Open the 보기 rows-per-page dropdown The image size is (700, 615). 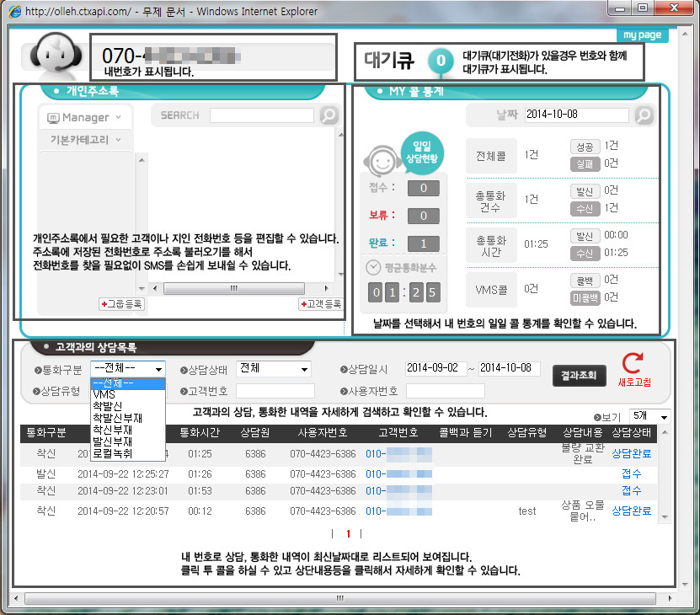[652, 417]
